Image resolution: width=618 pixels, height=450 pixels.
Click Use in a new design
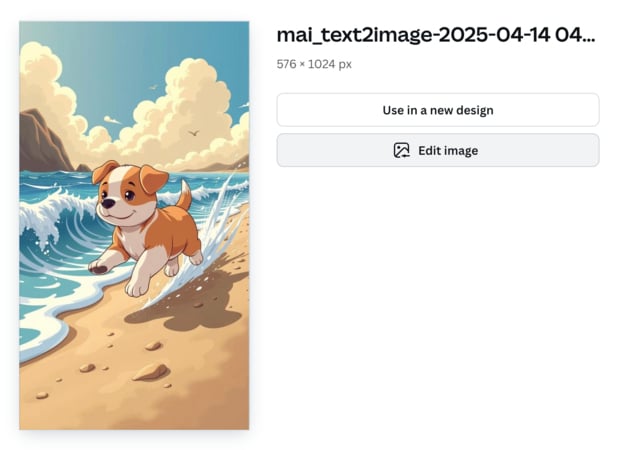pos(437,110)
